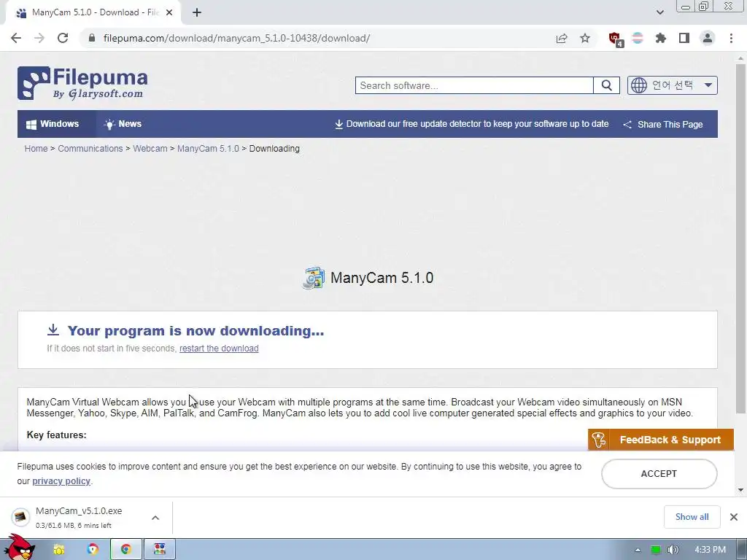
Task: Click the free update detector download link
Action: point(472,124)
